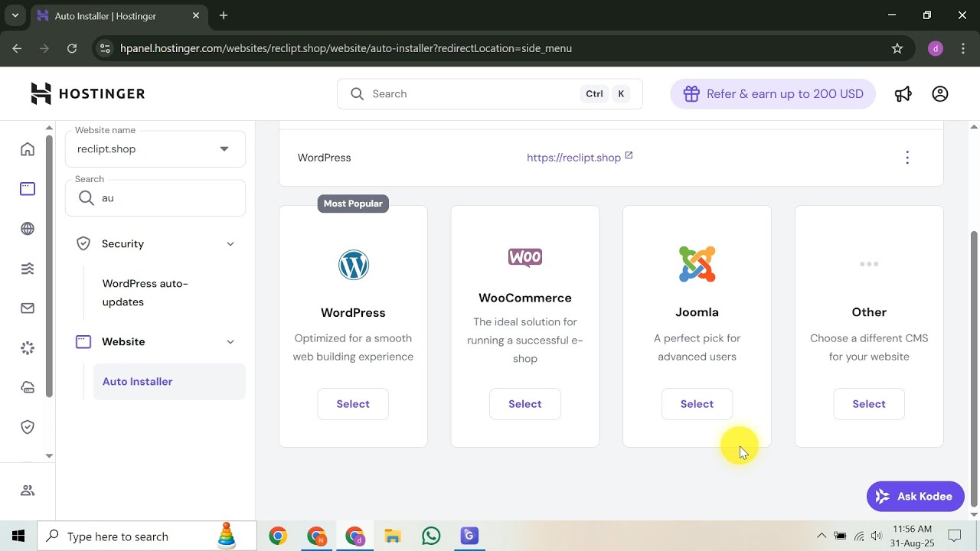
Task: Select Joomla for installation
Action: click(697, 404)
